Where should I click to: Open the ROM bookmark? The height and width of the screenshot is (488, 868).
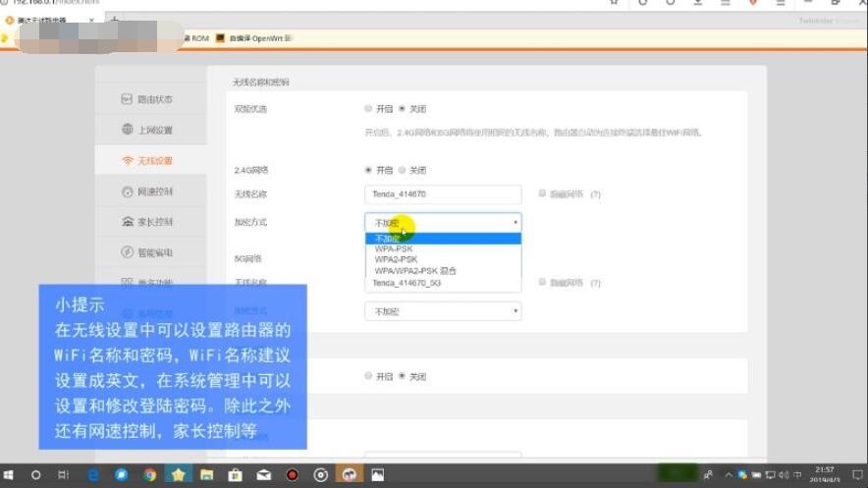click(196, 38)
